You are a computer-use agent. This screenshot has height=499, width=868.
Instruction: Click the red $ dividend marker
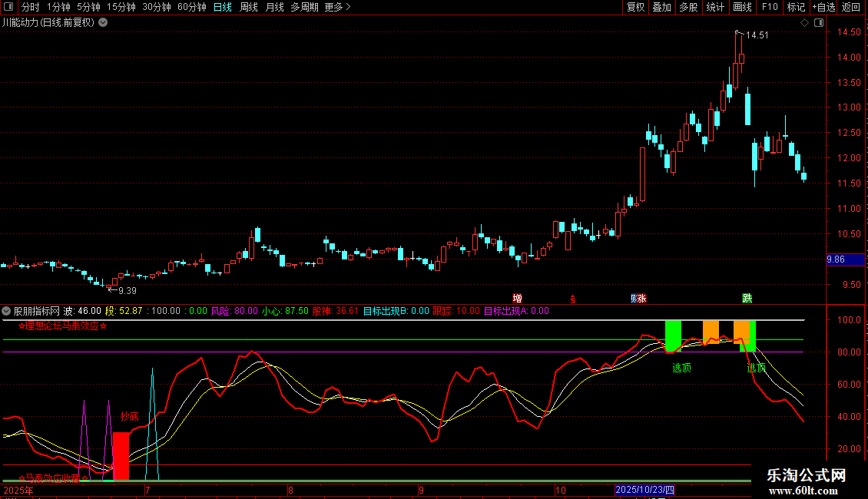(572, 298)
